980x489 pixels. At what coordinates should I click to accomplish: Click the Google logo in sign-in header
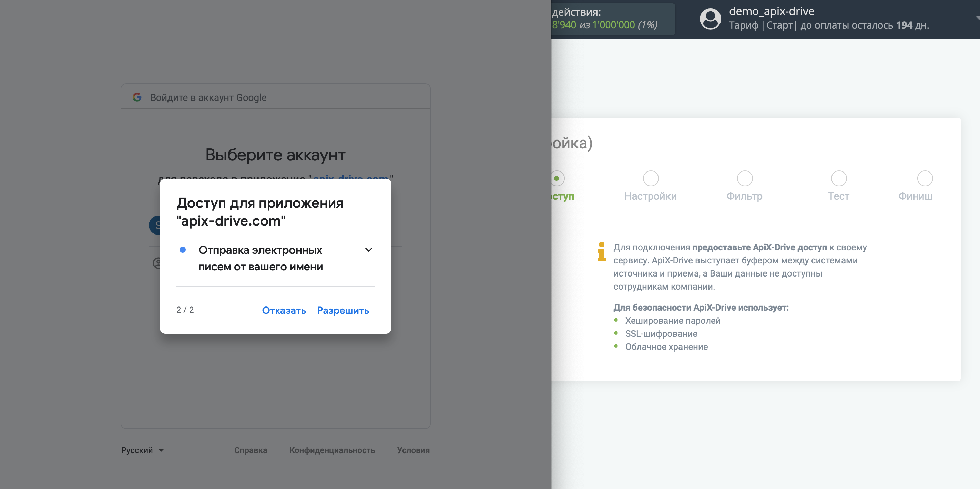tap(137, 97)
